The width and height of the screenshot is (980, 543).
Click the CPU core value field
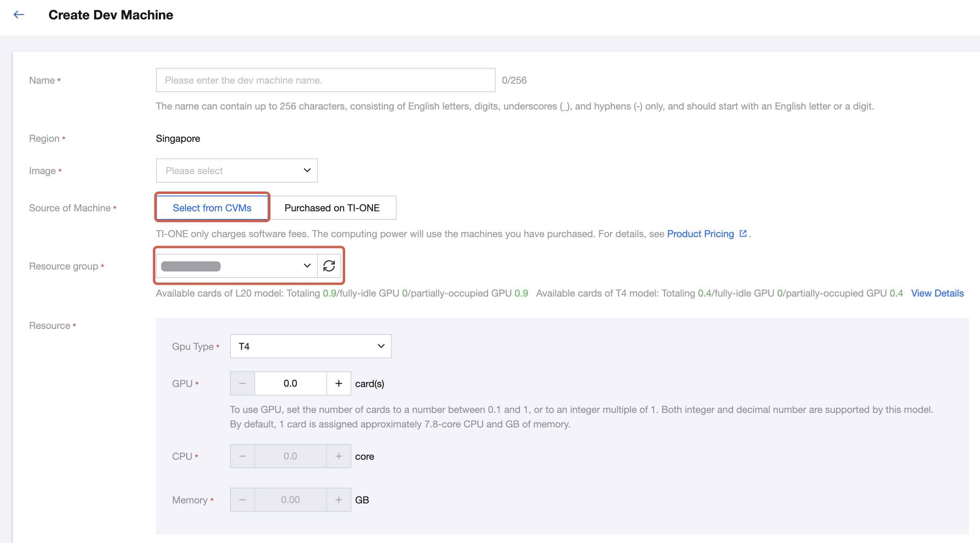290,456
